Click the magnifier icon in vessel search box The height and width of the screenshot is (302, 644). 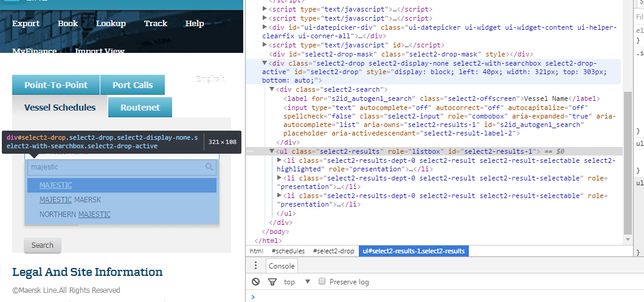210,166
